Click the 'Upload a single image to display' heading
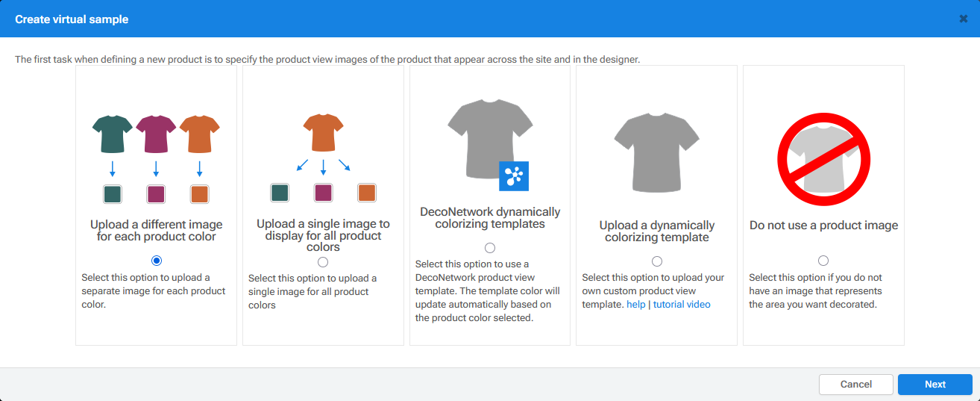The height and width of the screenshot is (401, 980). [x=323, y=235]
